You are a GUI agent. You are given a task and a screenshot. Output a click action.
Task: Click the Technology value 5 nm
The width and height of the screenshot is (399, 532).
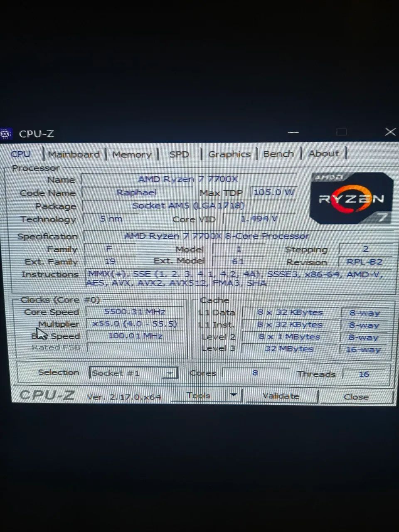(111, 219)
